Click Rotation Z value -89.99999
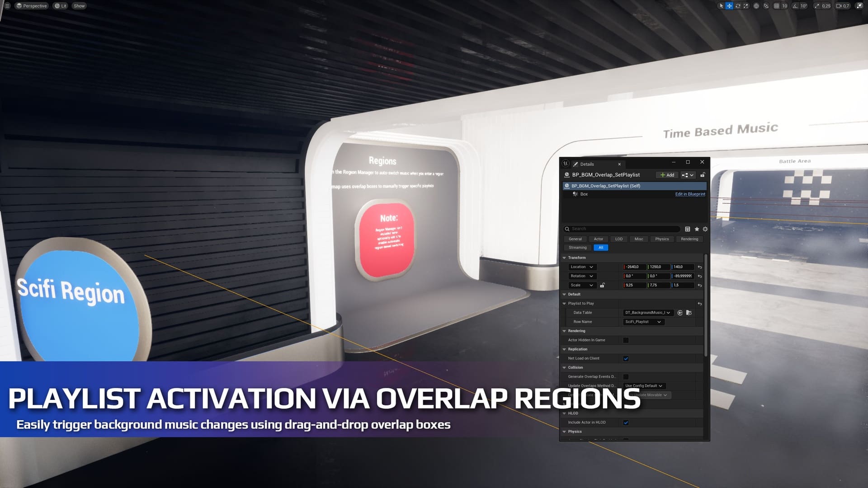868x488 pixels. click(683, 276)
